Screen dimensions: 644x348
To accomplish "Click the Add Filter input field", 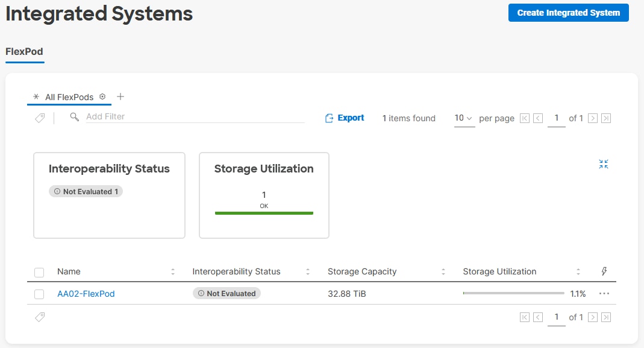I will 195,116.
